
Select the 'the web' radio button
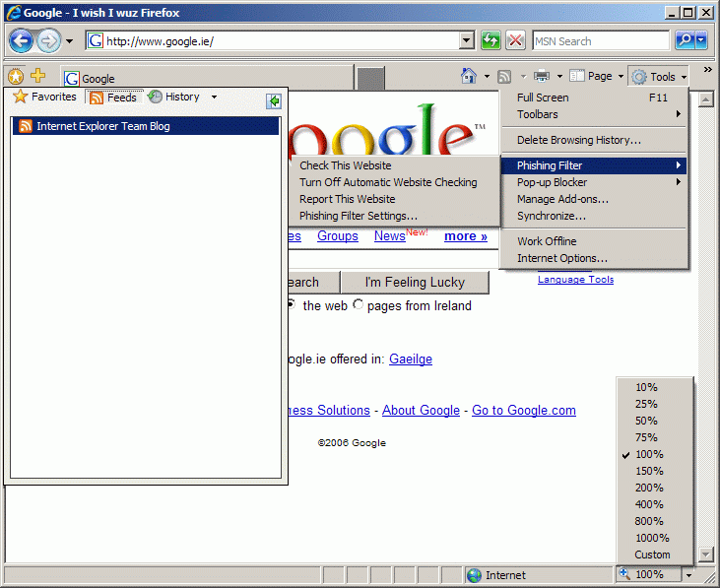click(291, 304)
